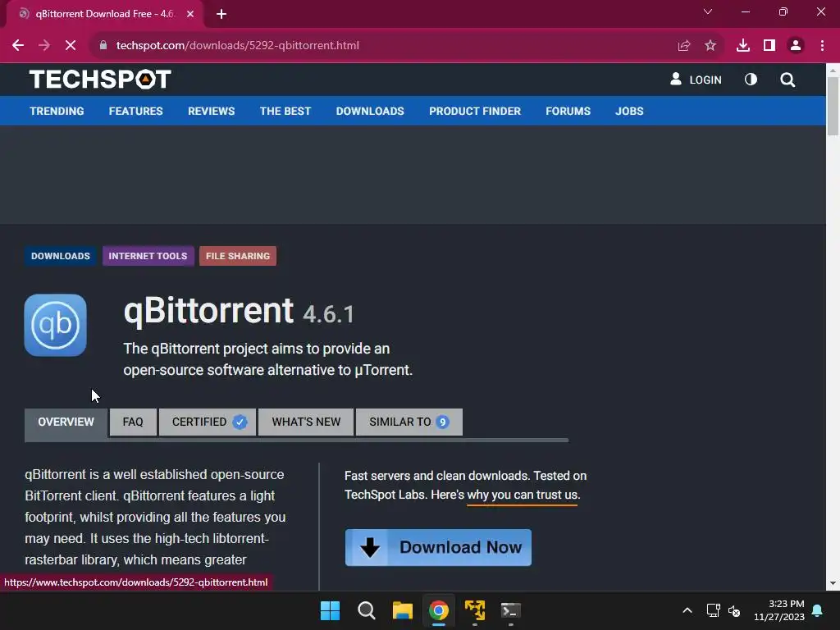
Task: Click the Download Now button
Action: [438, 547]
